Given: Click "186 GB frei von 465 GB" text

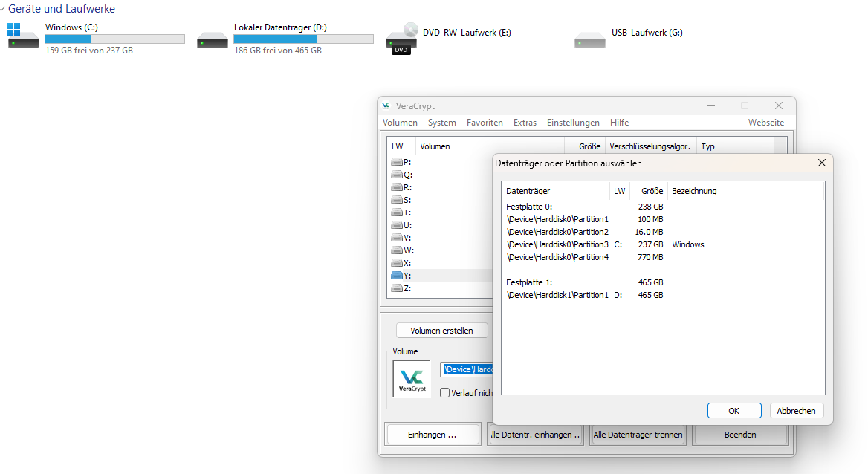Looking at the screenshot, I should [x=278, y=51].
